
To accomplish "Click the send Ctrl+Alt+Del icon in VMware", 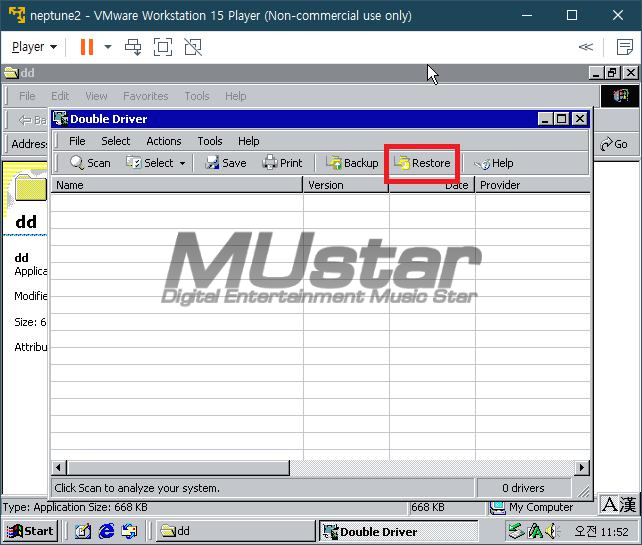I will point(133,47).
